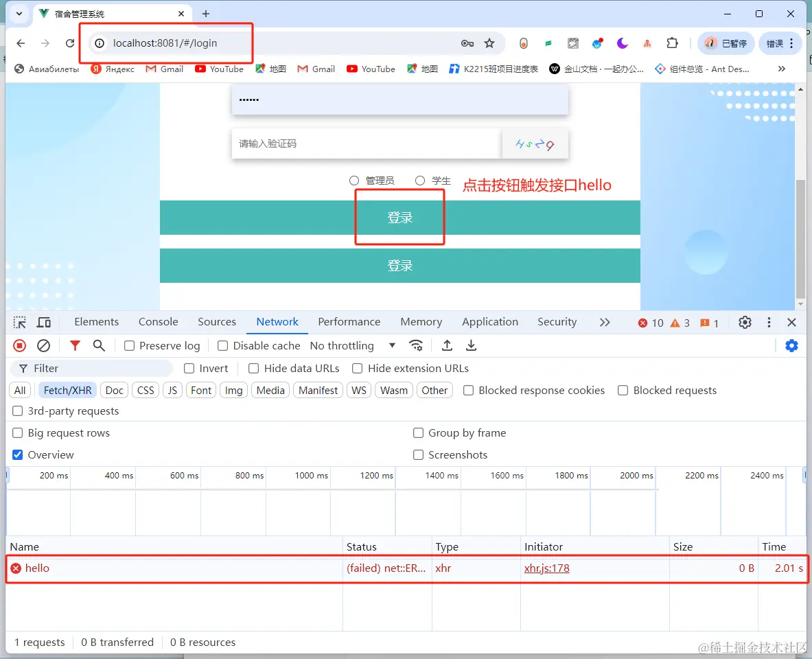Click the lower 登录 button

pyautogui.click(x=399, y=266)
